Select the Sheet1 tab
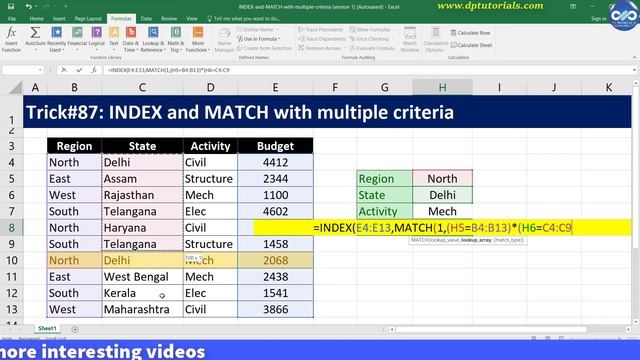The width and height of the screenshot is (640, 360). coord(47,329)
